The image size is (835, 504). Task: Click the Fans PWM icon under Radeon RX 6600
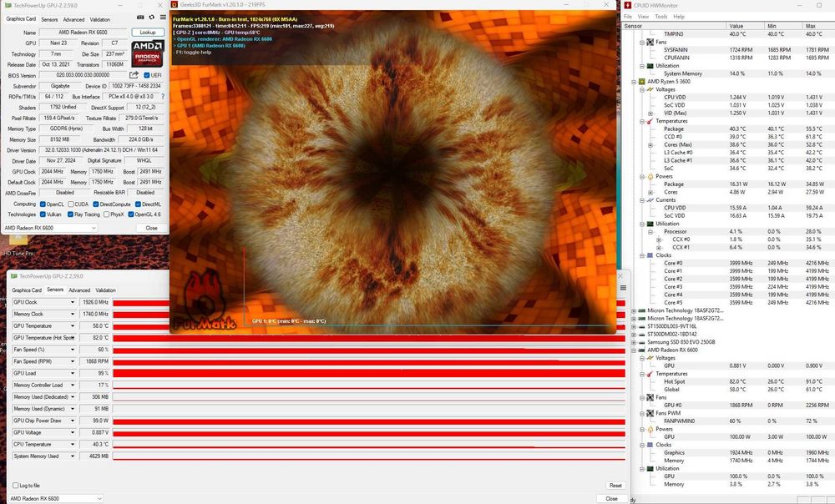(650, 413)
